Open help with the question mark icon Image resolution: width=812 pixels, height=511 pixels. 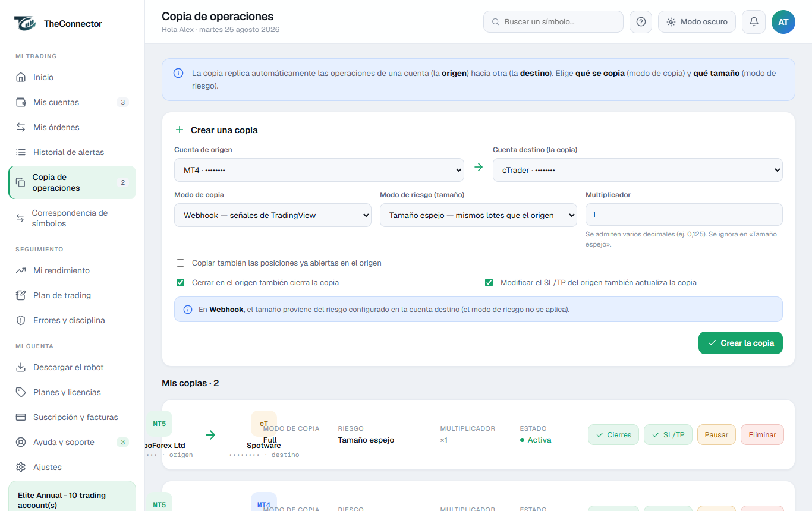(x=641, y=22)
